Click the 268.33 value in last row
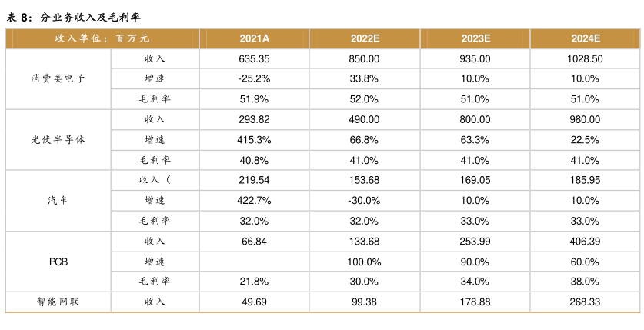This screenshot has height=330, width=644. click(586, 302)
